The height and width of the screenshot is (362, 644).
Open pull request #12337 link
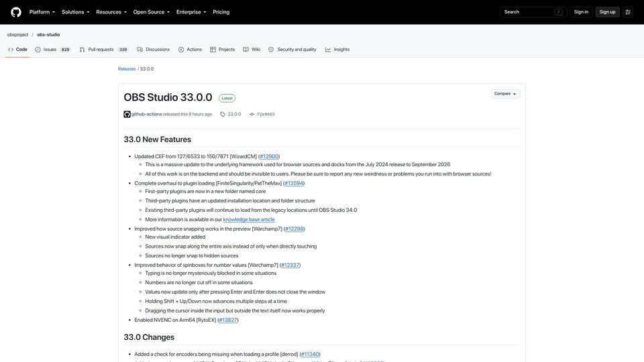(290, 265)
